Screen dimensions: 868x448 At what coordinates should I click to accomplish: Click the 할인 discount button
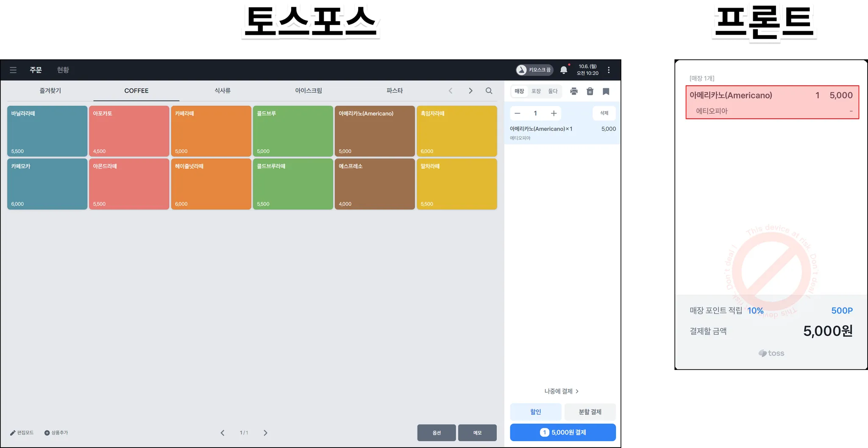[536, 412]
